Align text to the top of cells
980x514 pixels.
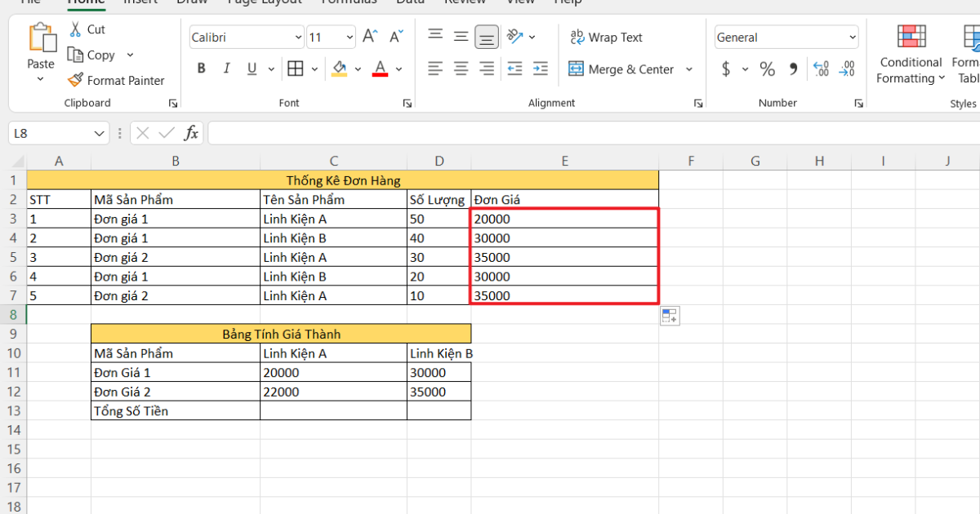point(435,36)
